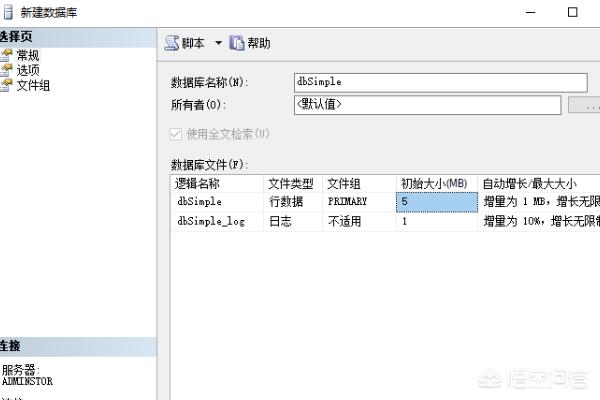
Task: Toggle the 使用全文检索 checkbox
Action: point(177,133)
